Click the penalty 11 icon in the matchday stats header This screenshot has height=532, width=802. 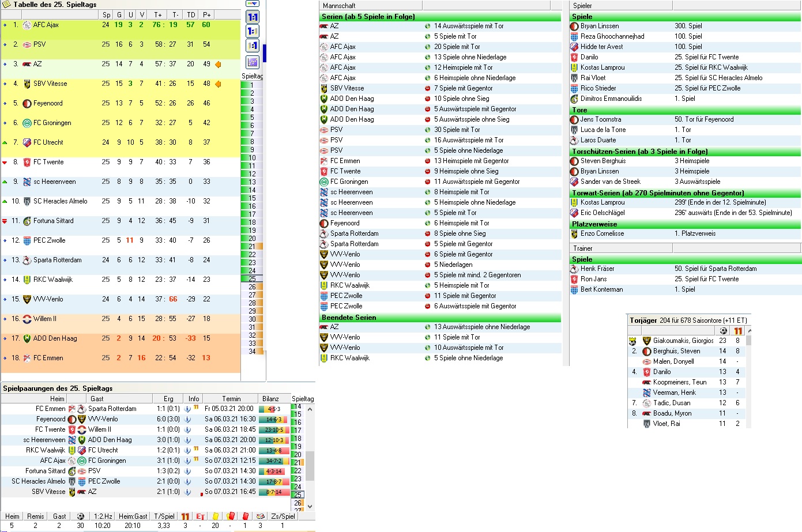pos(185,516)
